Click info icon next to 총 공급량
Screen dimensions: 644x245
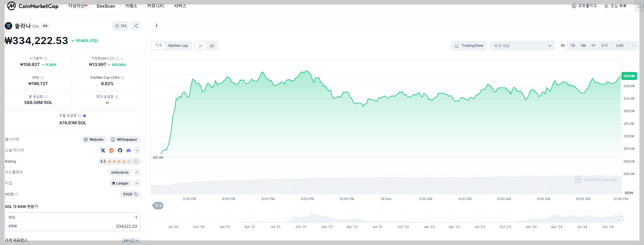[x=46, y=97]
